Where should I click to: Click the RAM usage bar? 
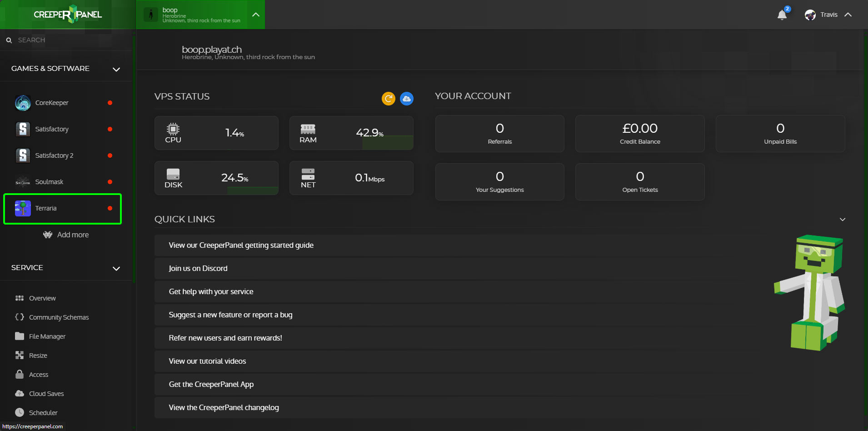click(388, 142)
